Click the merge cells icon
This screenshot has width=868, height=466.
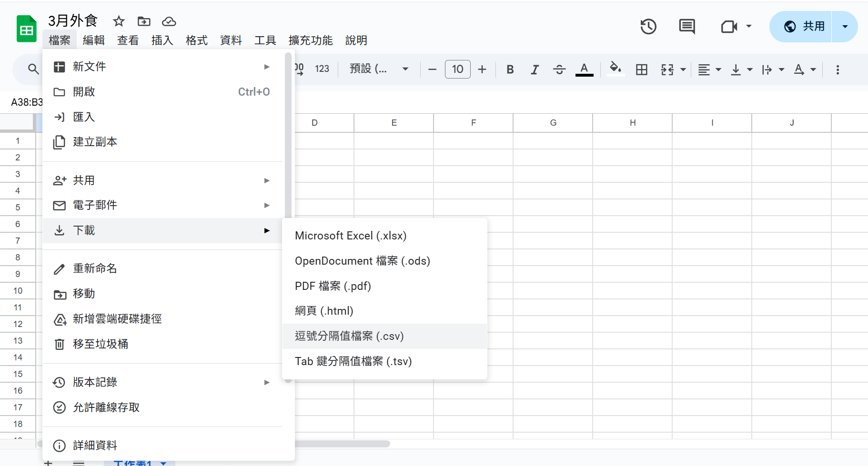coord(667,69)
